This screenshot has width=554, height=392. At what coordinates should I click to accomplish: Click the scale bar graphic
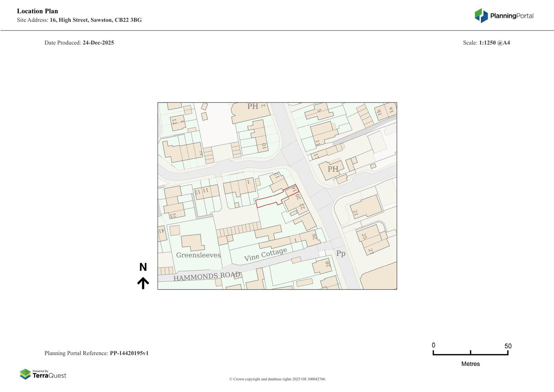tap(470, 353)
